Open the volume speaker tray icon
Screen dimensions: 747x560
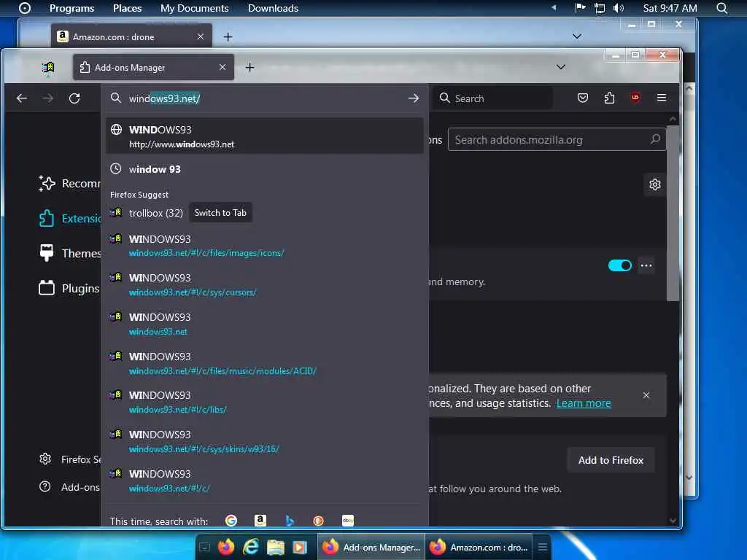(x=619, y=8)
